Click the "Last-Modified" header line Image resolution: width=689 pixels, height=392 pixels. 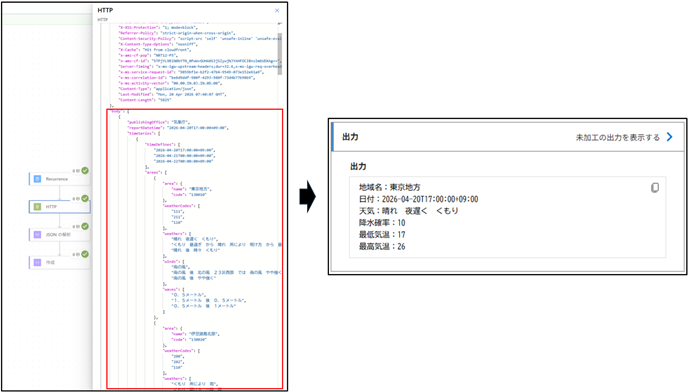pyautogui.click(x=172, y=94)
